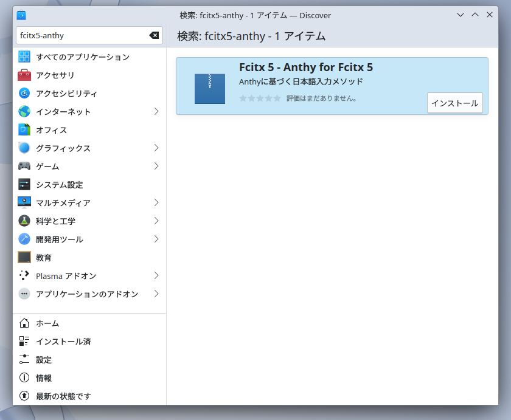This screenshot has height=420, width=511.
Task: Open Discover Settings page
Action: tap(43, 360)
